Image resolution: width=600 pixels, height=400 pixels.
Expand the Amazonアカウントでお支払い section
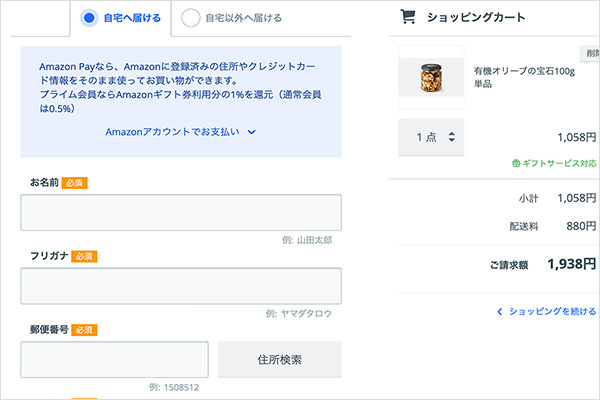(181, 131)
